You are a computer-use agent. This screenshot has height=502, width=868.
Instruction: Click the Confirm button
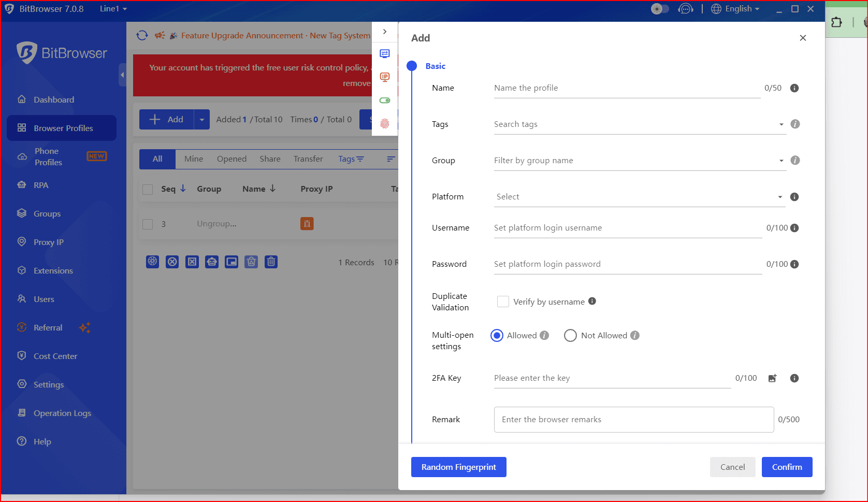pos(787,467)
